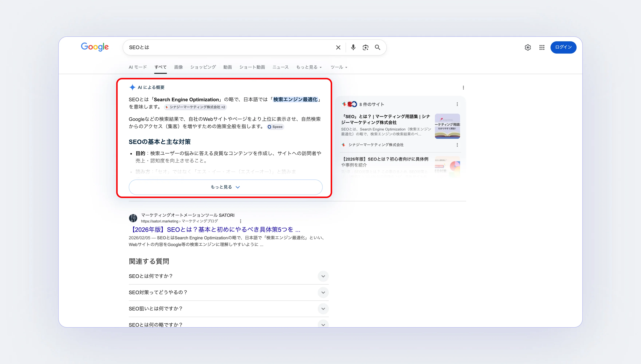Switch to the ショッピング tab
This screenshot has height=364, width=641.
pyautogui.click(x=203, y=67)
